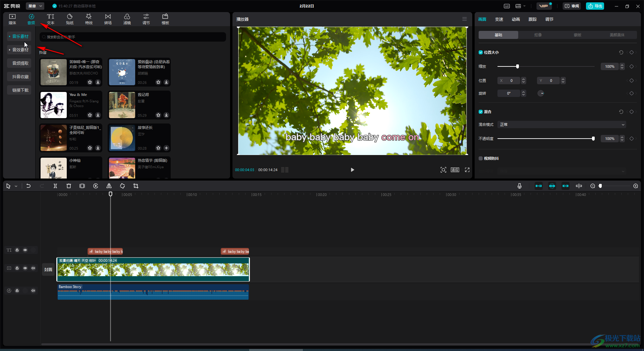Click the freeze frame icon in timeline toolbar
Image resolution: width=644 pixels, height=351 pixels.
point(82,186)
